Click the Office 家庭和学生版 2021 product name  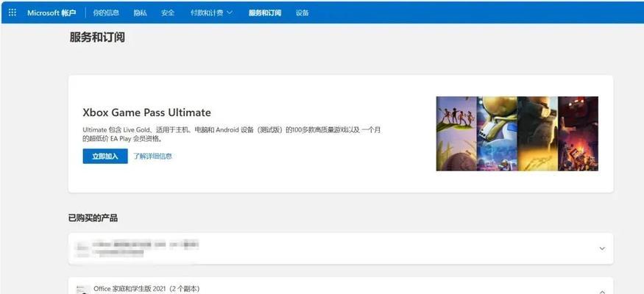[146, 289]
